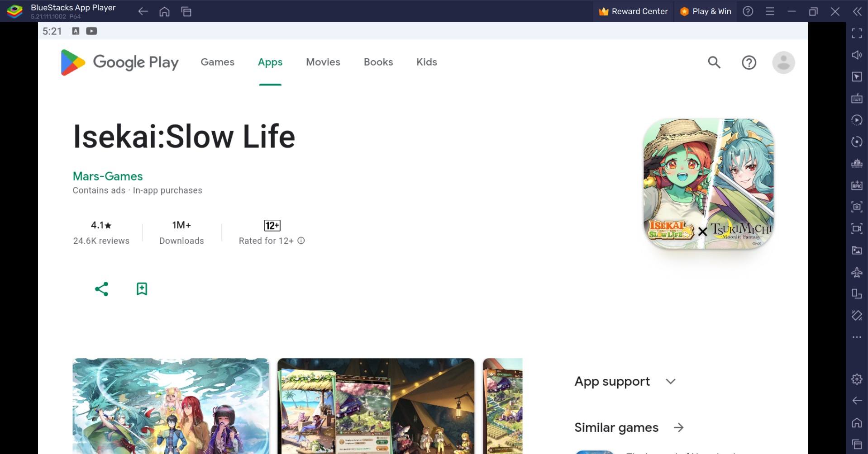Click the record screen icon in sidebar

[857, 228]
